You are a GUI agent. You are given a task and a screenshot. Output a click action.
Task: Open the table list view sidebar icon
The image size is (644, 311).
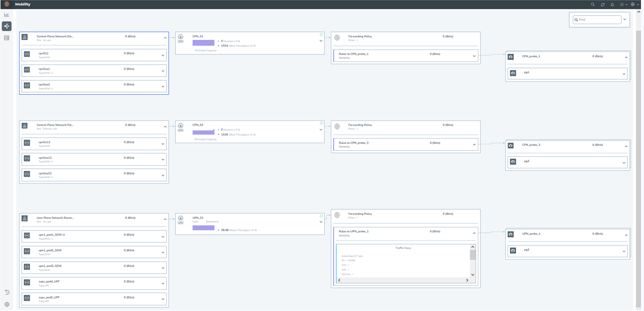click(7, 38)
